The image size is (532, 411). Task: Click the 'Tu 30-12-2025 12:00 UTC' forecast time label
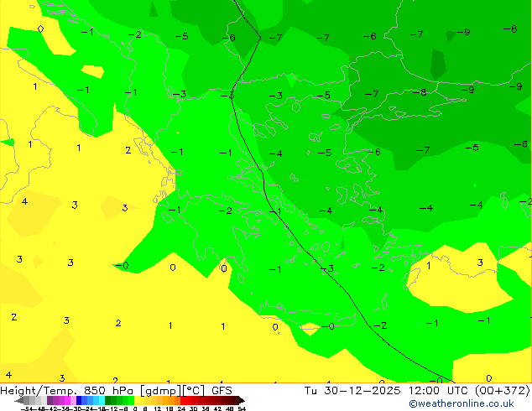388,391
